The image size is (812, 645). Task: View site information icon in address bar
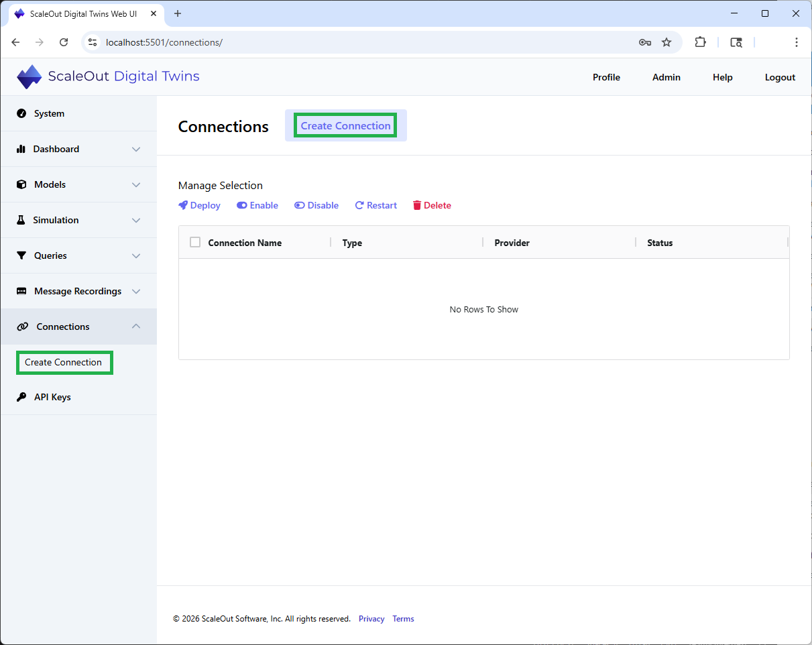point(93,42)
